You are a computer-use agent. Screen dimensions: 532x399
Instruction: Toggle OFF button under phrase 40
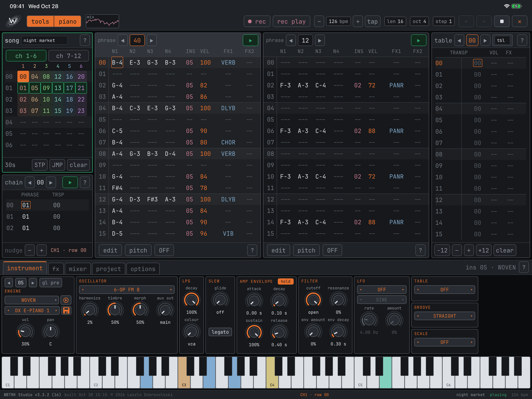(164, 250)
